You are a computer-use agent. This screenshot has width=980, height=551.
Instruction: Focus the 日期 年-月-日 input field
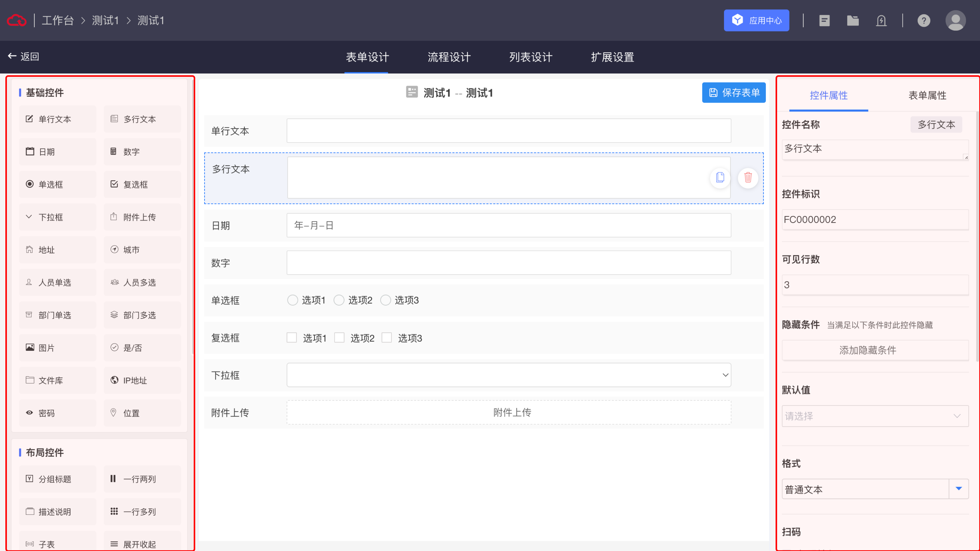(509, 226)
